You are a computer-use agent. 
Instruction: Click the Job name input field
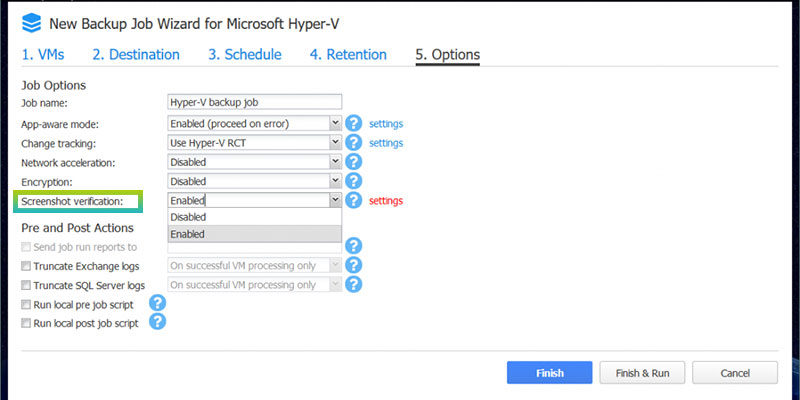(255, 102)
